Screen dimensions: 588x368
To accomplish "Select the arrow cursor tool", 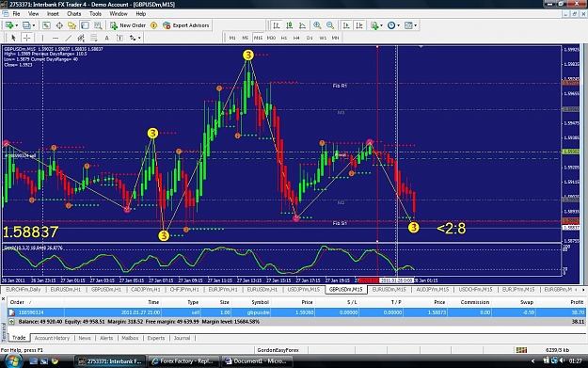I will pyautogui.click(x=13, y=38).
